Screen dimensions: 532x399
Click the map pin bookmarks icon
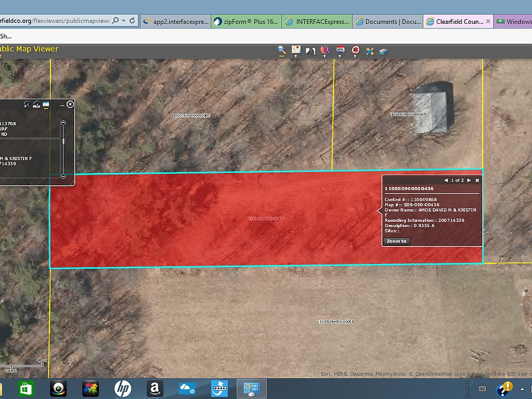coord(296,49)
